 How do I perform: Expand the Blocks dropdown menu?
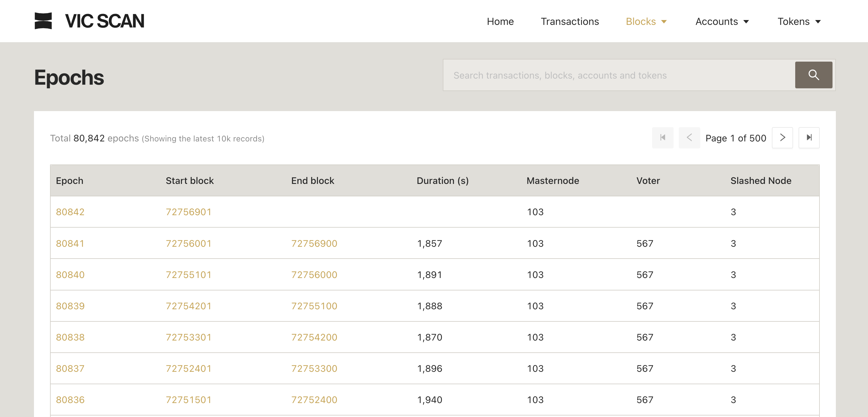pos(646,22)
